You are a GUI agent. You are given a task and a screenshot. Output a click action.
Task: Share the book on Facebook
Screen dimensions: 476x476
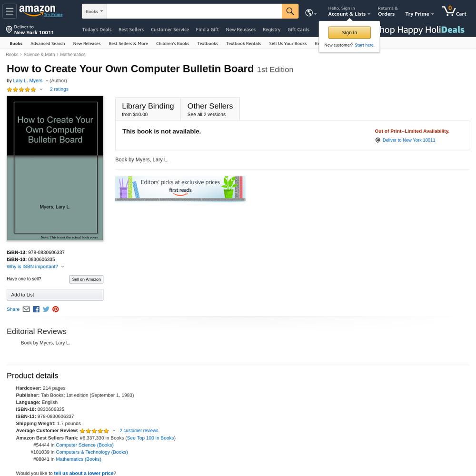[36, 309]
